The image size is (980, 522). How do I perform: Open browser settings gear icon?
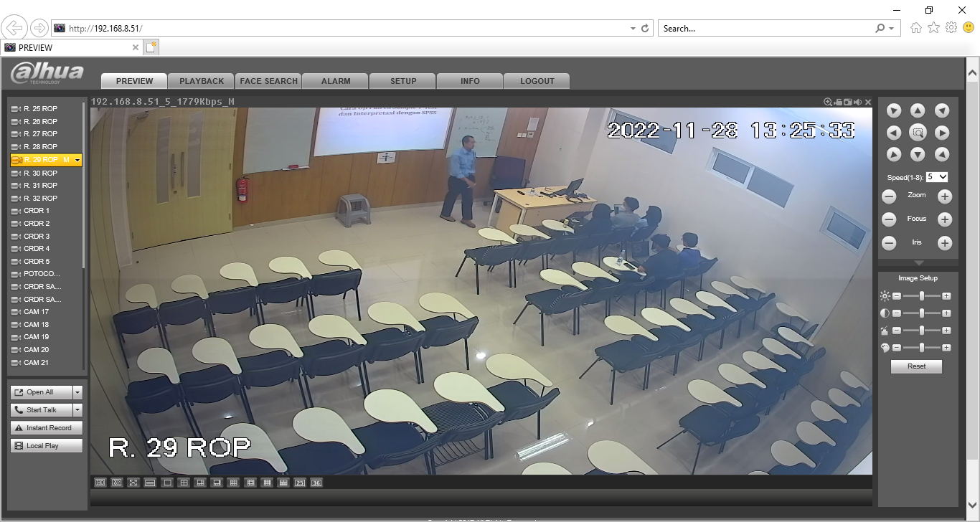click(x=951, y=28)
